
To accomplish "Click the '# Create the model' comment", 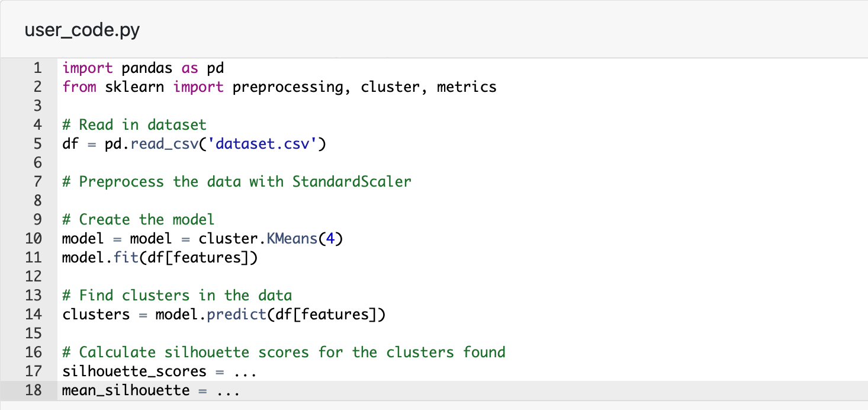I will pyautogui.click(x=138, y=220).
